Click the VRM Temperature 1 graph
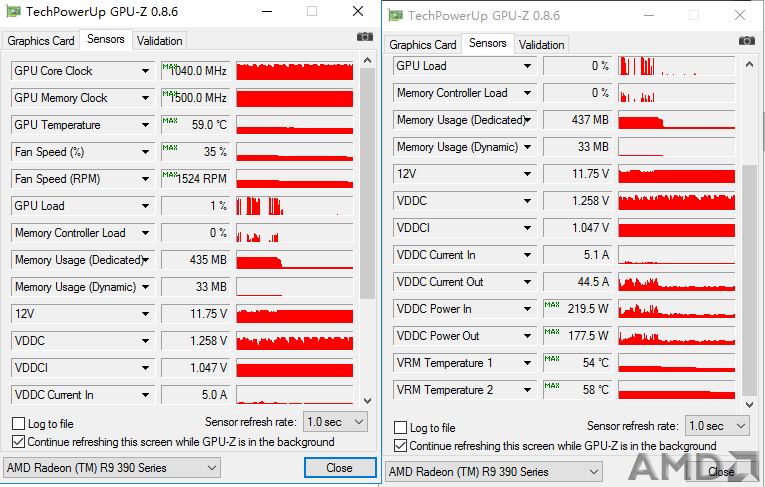Image resolution: width=765 pixels, height=487 pixels. (677, 363)
